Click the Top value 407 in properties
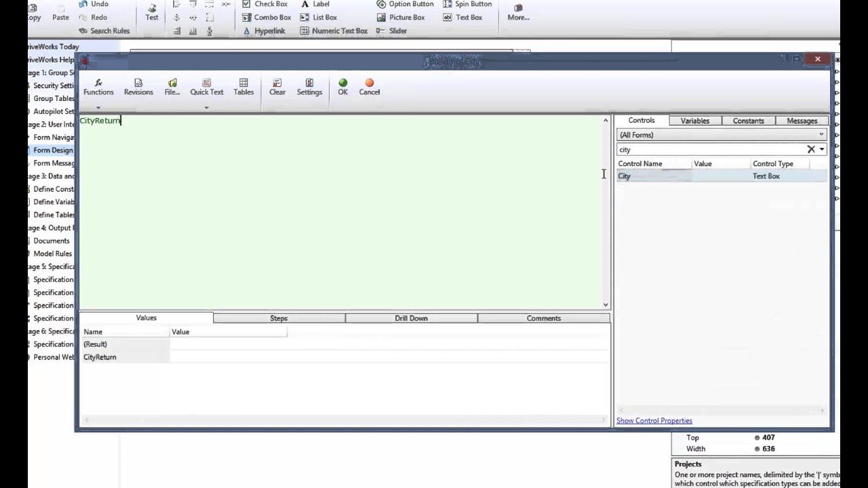Screen dimensions: 868x488 [768, 438]
